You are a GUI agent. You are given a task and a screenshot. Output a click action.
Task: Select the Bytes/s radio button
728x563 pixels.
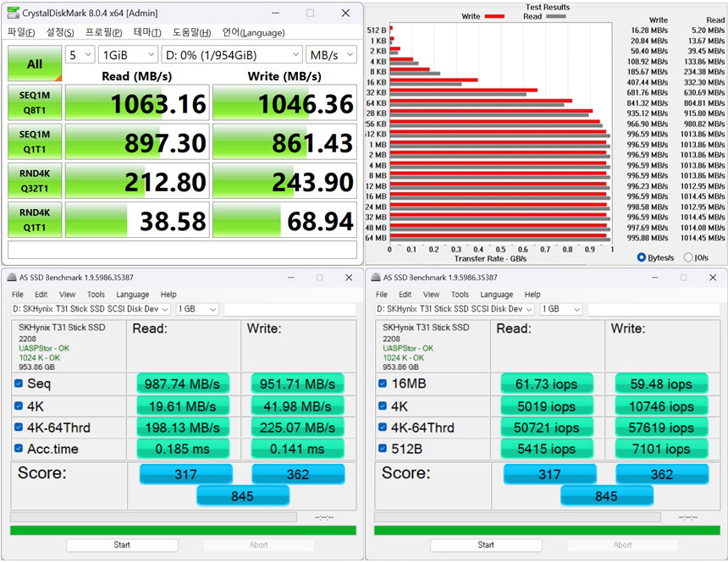click(x=641, y=257)
